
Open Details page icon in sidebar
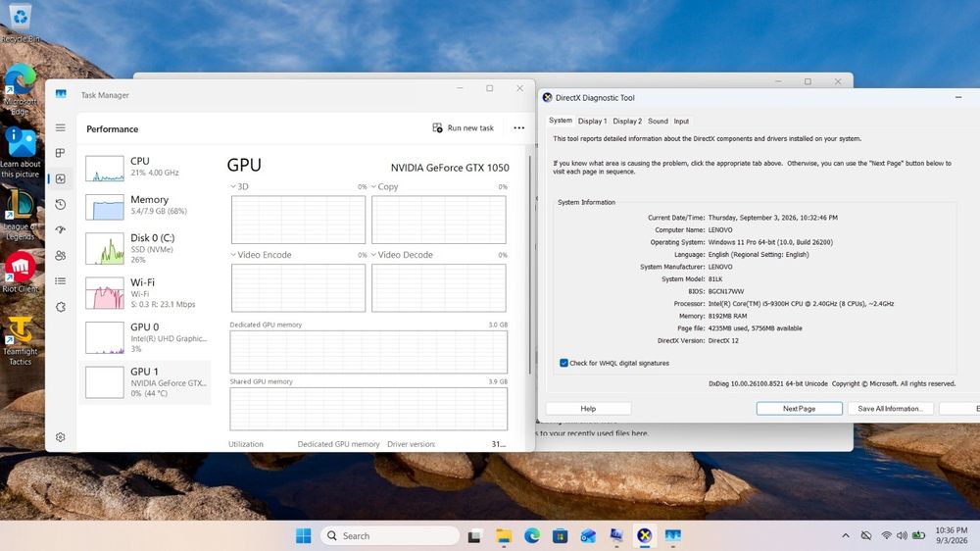click(61, 281)
